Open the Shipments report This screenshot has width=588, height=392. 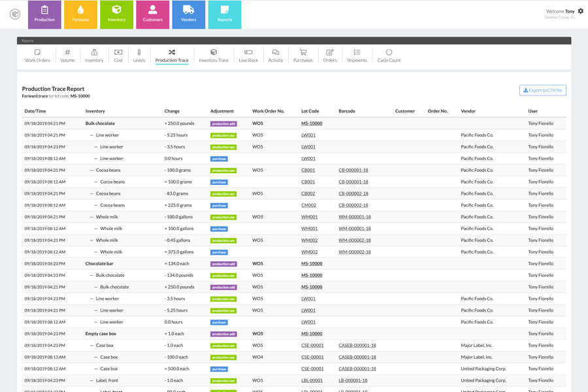point(357,56)
